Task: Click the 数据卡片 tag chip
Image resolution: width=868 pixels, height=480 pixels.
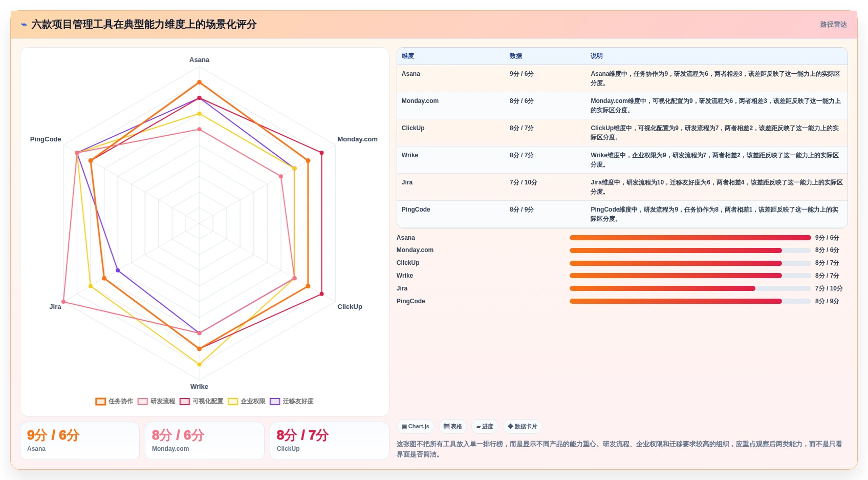Action: (523, 426)
